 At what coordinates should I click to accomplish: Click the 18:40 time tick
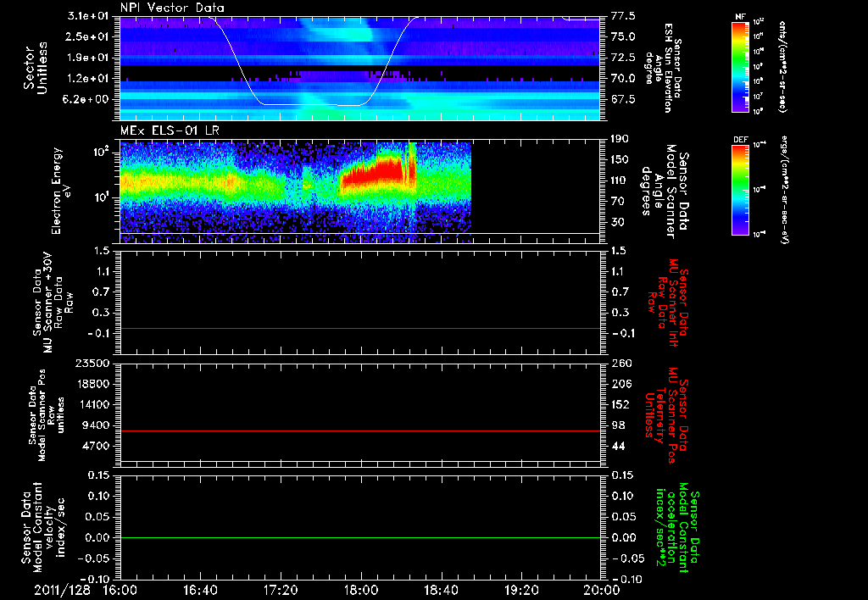441,590
